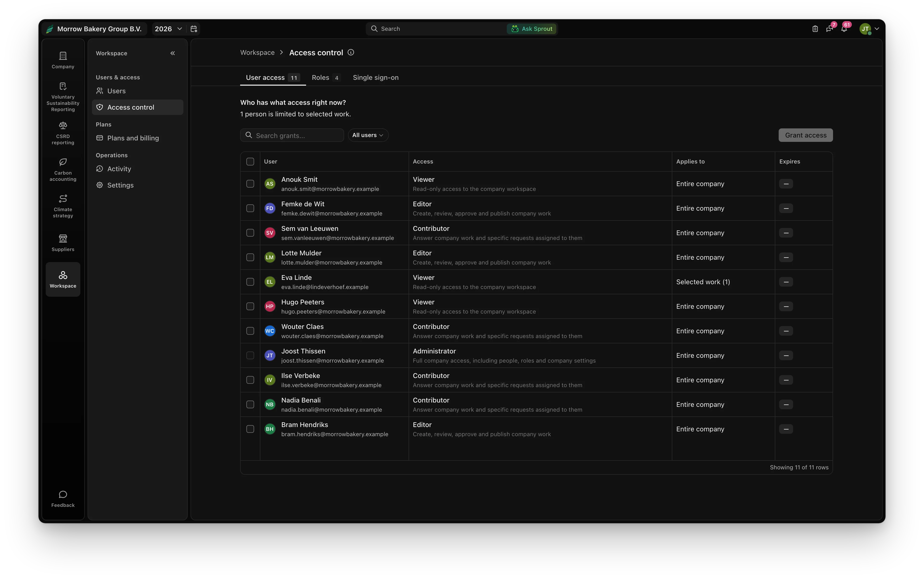Go to CSRD reporting
Image resolution: width=924 pixels, height=579 pixels.
63,133
